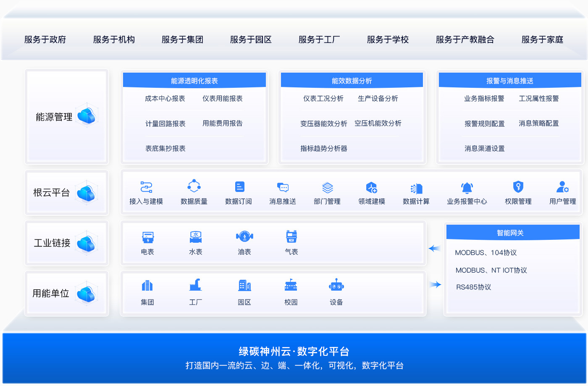This screenshot has height=386, width=588.
Task: Select 空压机能效分析
Action: [378, 123]
